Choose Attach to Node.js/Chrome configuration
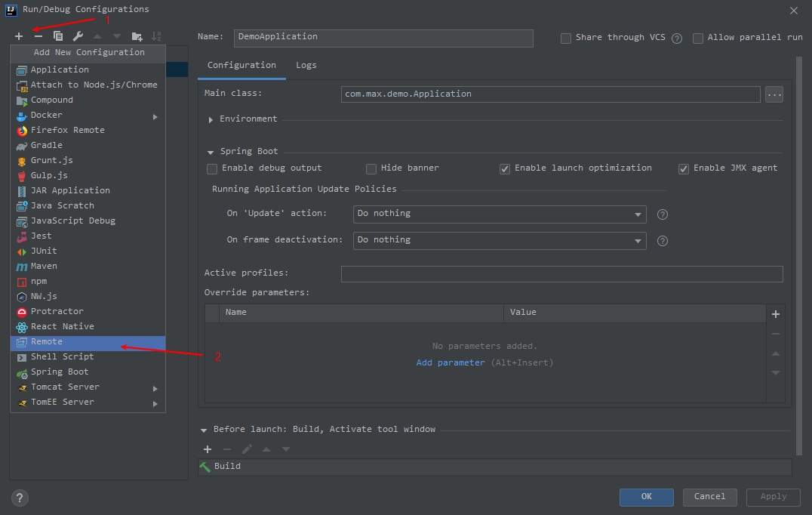Viewport: 812px width, 515px height. point(88,85)
